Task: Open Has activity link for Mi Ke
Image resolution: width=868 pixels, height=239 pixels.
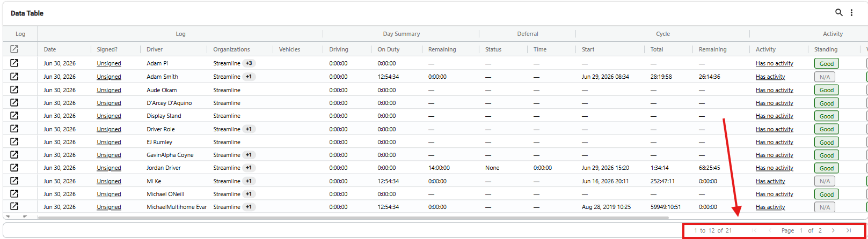Action: (x=770, y=181)
